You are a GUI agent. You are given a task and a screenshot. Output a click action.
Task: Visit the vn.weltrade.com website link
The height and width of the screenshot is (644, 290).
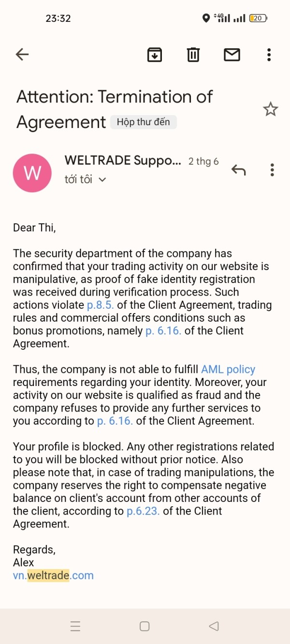tap(53, 575)
